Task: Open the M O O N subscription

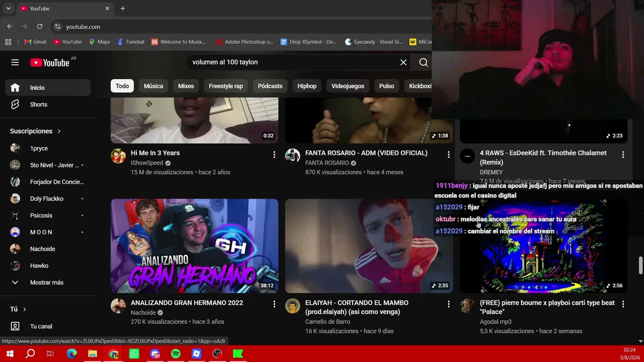Action: [48, 232]
